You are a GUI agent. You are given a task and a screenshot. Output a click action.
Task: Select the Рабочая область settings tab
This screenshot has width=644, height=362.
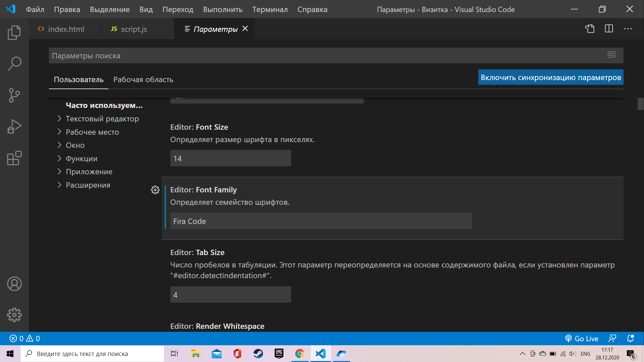click(143, 80)
